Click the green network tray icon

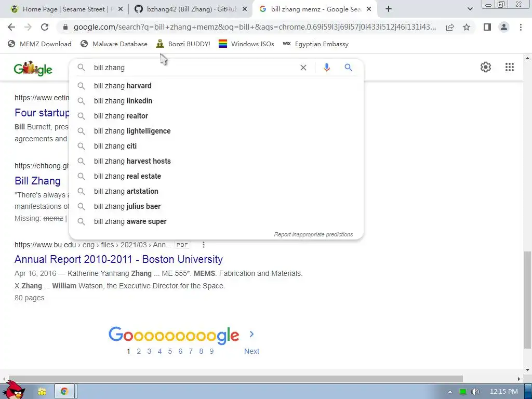pyautogui.click(x=462, y=392)
